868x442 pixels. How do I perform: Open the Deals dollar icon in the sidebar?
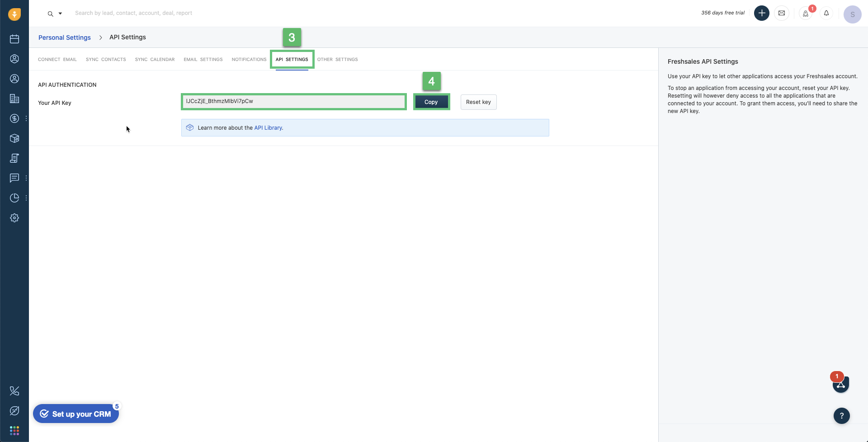coord(14,118)
